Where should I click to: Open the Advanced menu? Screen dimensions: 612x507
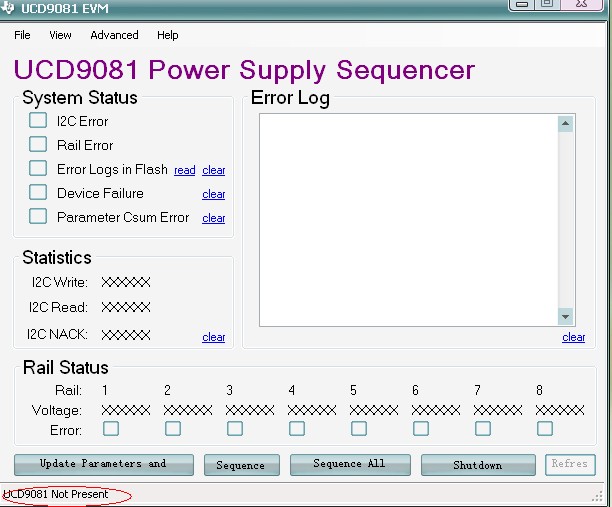coord(114,35)
